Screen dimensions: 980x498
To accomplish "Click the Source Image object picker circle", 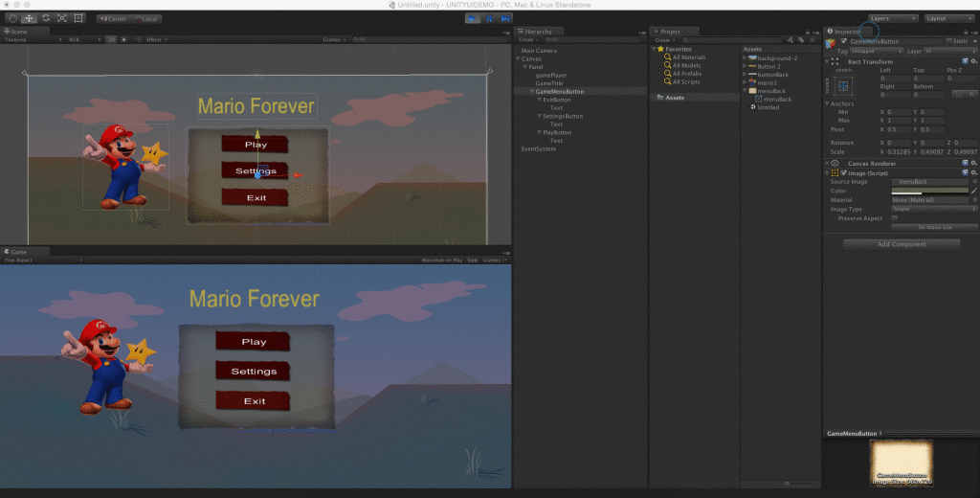I will (974, 181).
